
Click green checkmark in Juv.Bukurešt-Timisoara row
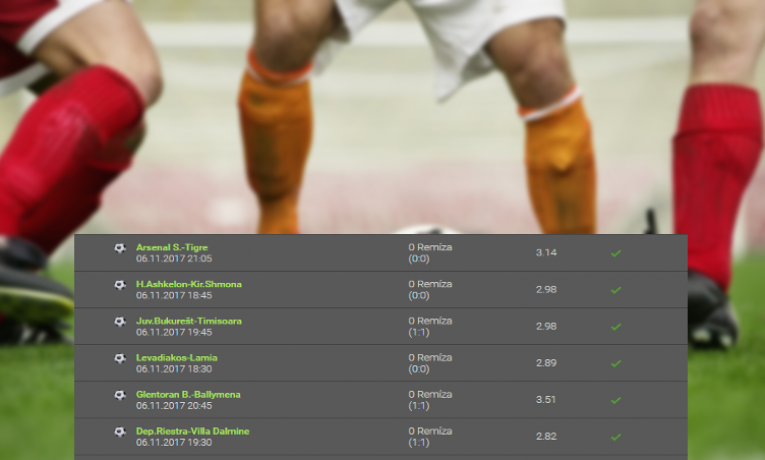coord(616,327)
